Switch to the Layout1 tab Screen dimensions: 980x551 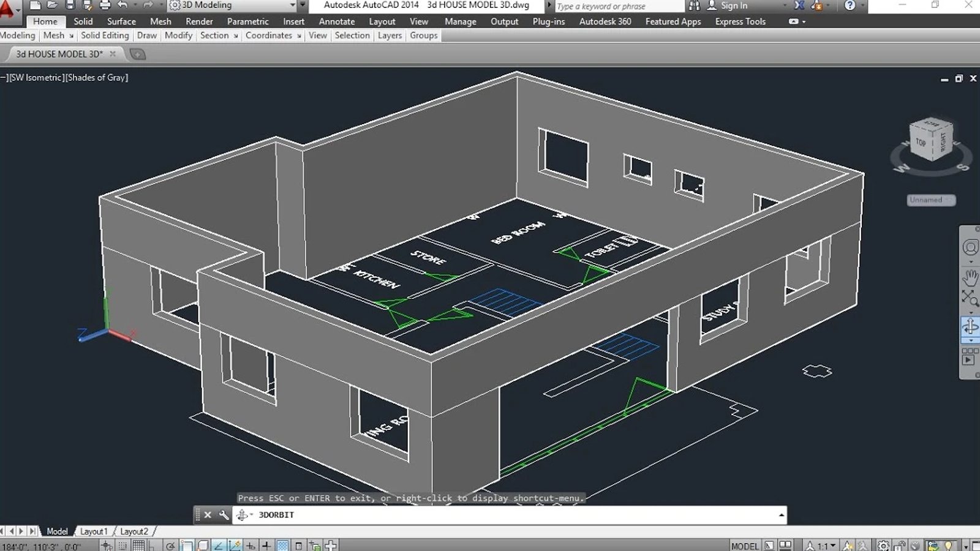[x=94, y=531]
